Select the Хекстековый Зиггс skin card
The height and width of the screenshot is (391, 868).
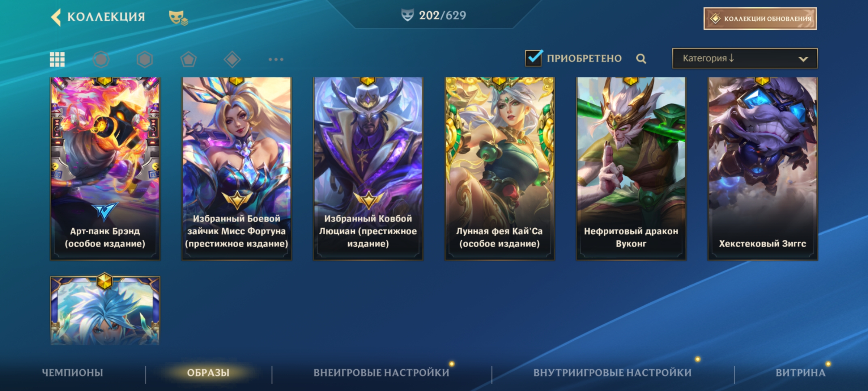762,168
